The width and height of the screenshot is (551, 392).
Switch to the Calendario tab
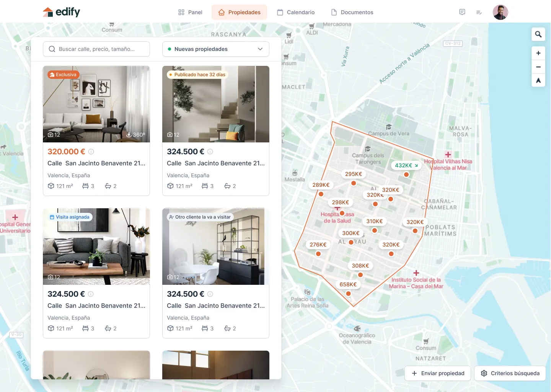[295, 12]
